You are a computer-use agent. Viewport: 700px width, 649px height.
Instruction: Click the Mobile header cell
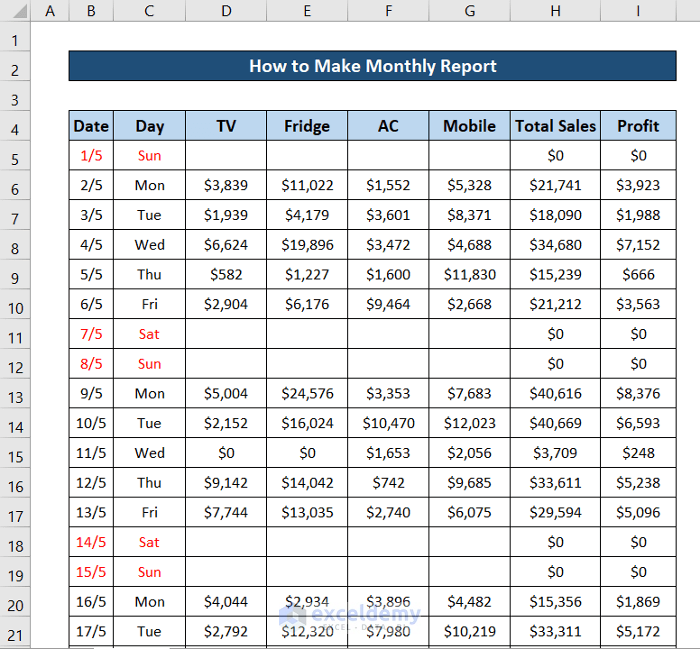pyautogui.click(x=470, y=126)
